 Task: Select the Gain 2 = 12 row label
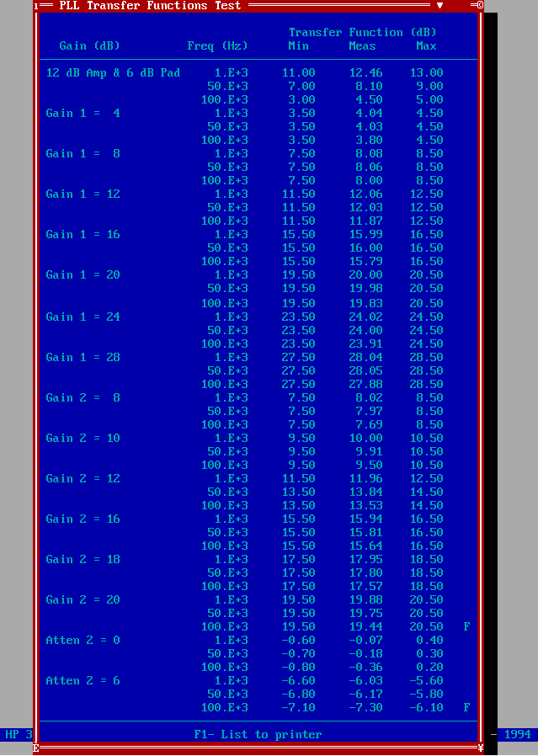click(x=83, y=478)
